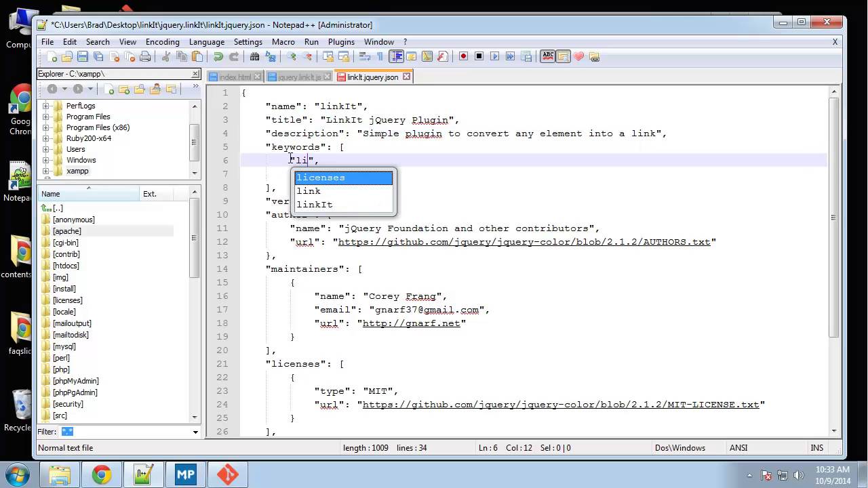Click the Zoom Out toolbar icon
The width and height of the screenshot is (868, 488).
307,56
